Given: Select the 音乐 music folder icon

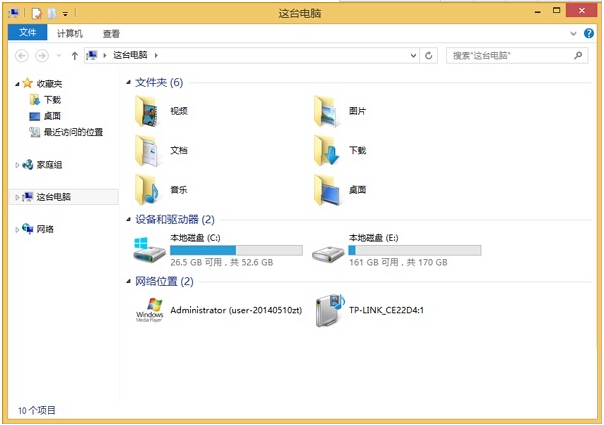Looking at the screenshot, I should click(x=146, y=190).
